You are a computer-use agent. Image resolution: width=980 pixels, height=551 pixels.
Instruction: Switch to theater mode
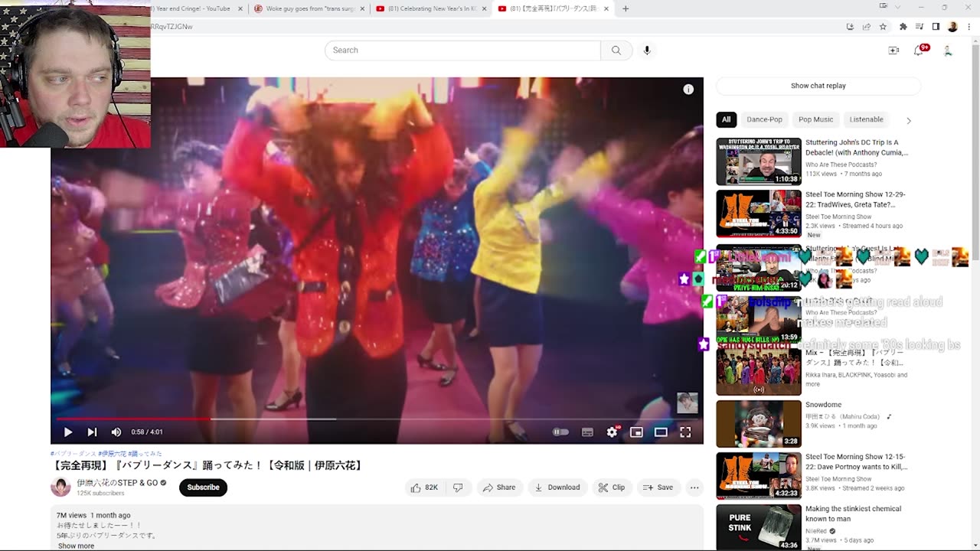pos(661,432)
